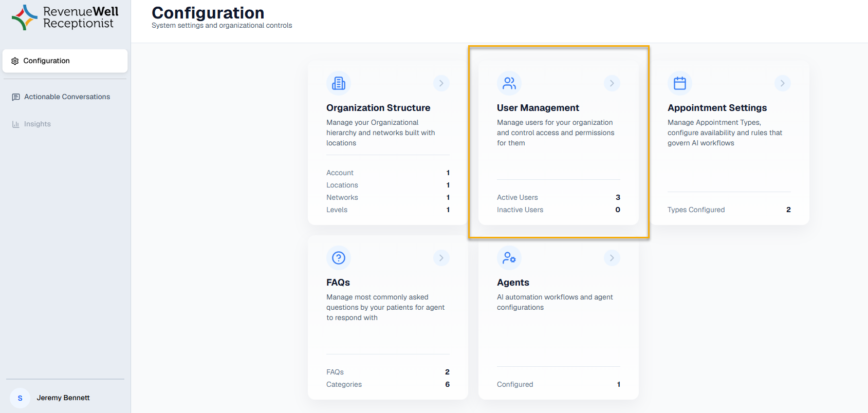This screenshot has height=413, width=868.
Task: Click the description 'Manage most commonly asked questions'
Action: [x=385, y=307]
